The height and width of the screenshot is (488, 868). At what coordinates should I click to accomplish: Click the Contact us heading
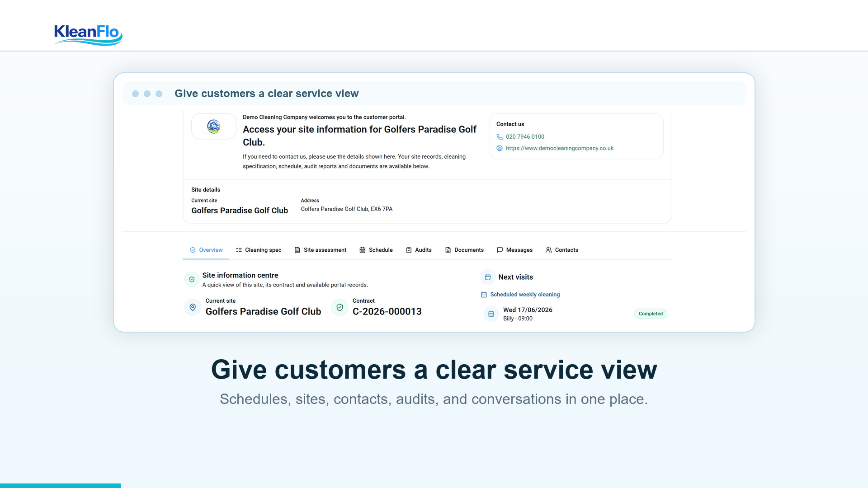pos(510,124)
